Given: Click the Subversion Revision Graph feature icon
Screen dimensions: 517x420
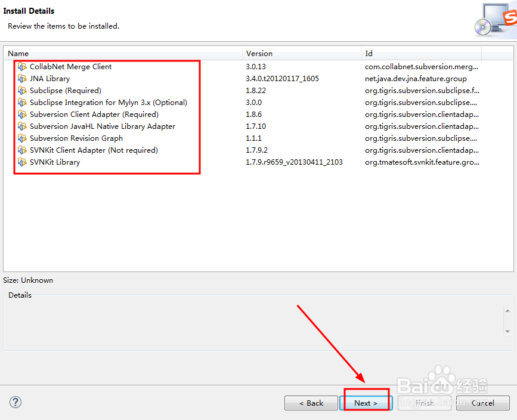Looking at the screenshot, I should (22, 138).
